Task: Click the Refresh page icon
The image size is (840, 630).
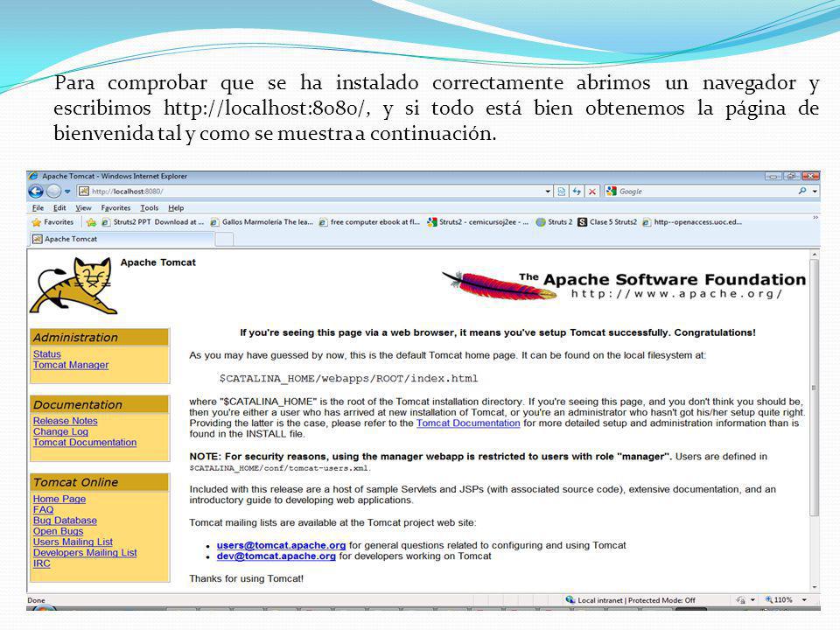Action: (577, 192)
